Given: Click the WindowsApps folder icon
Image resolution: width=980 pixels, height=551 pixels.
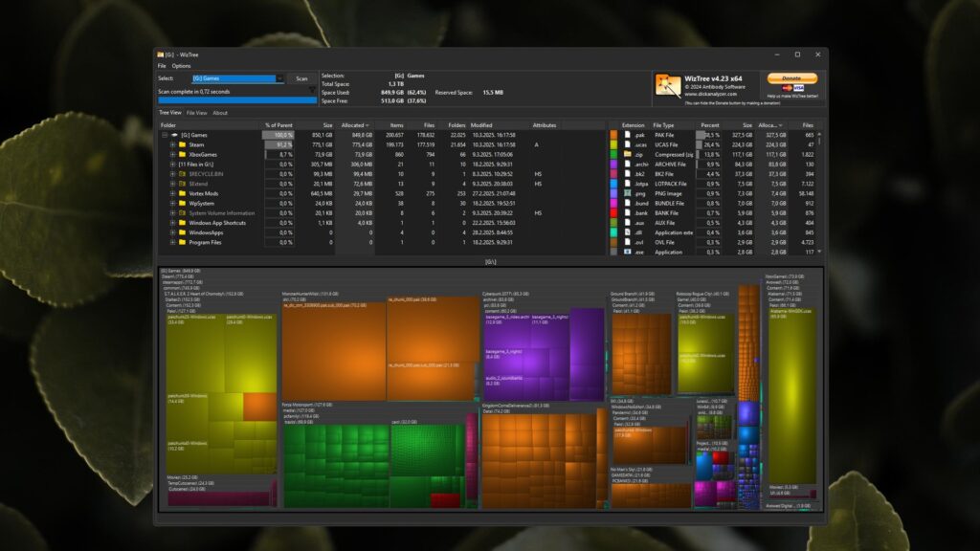Looking at the screenshot, I should [x=183, y=232].
